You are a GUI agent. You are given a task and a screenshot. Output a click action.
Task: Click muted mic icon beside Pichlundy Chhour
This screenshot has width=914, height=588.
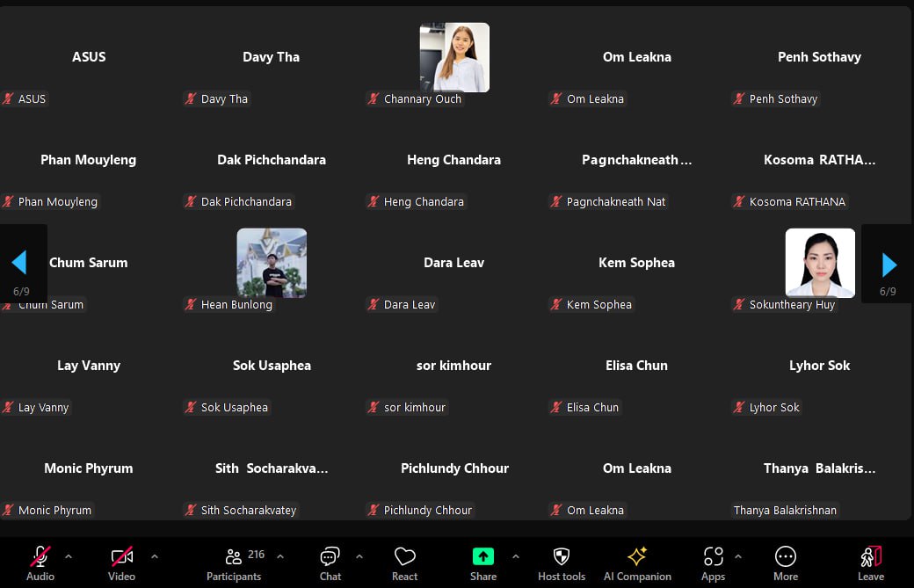point(374,510)
